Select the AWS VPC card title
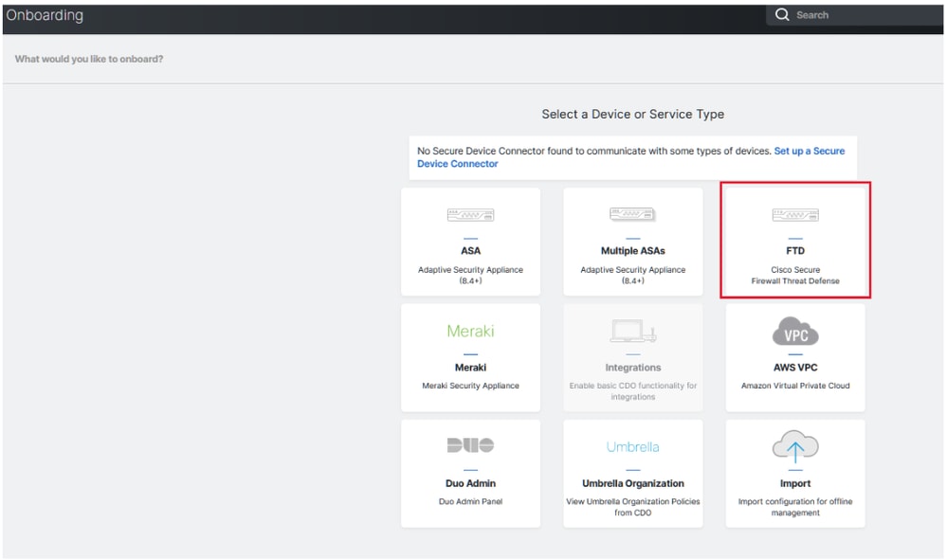The height and width of the screenshot is (560, 947). coord(795,368)
